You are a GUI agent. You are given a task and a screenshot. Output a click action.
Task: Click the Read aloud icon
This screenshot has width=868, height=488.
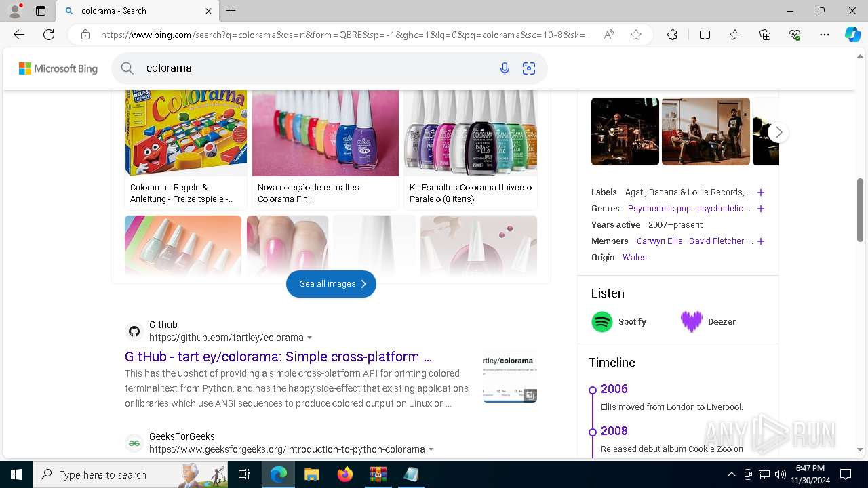609,35
